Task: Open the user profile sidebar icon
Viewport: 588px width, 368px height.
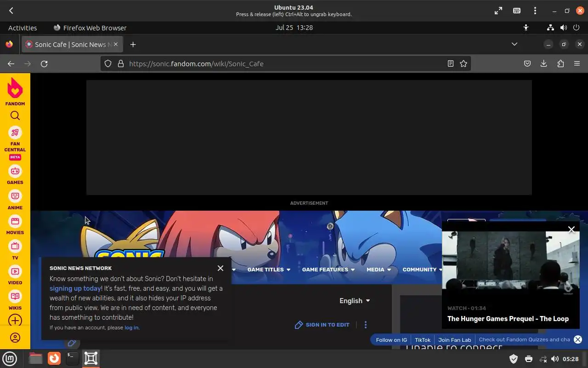Action: click(15, 338)
